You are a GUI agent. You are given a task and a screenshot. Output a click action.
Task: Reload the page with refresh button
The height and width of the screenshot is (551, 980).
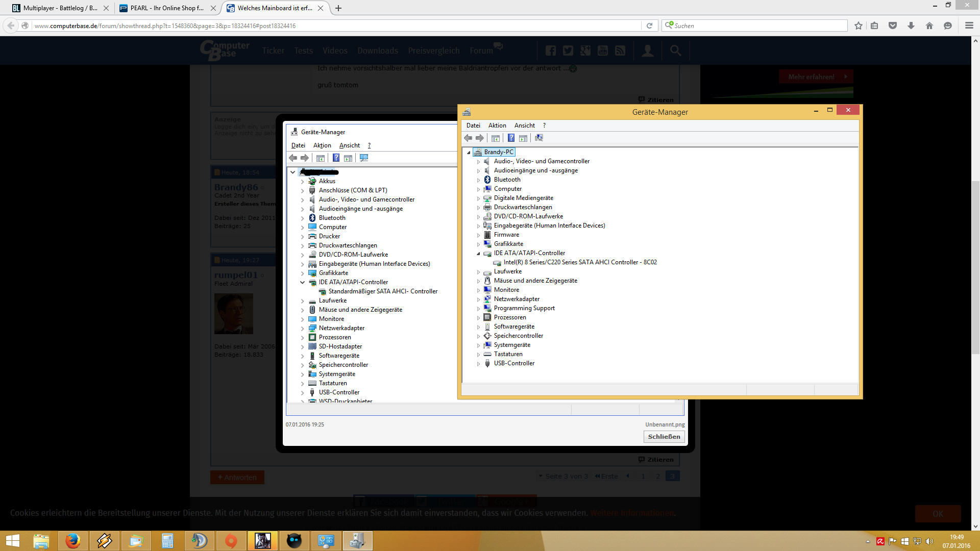pos(649,26)
